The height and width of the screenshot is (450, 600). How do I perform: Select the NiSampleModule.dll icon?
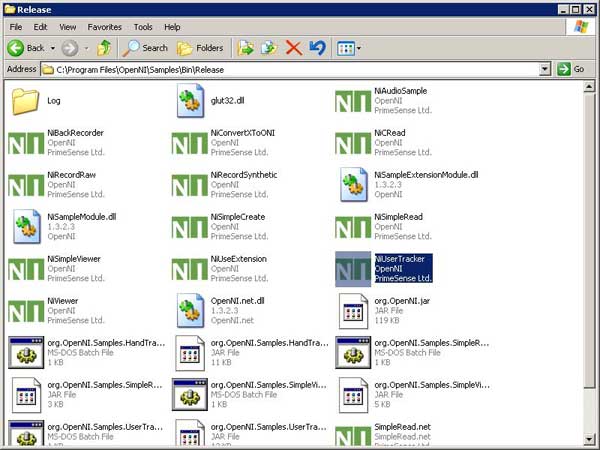pos(27,227)
